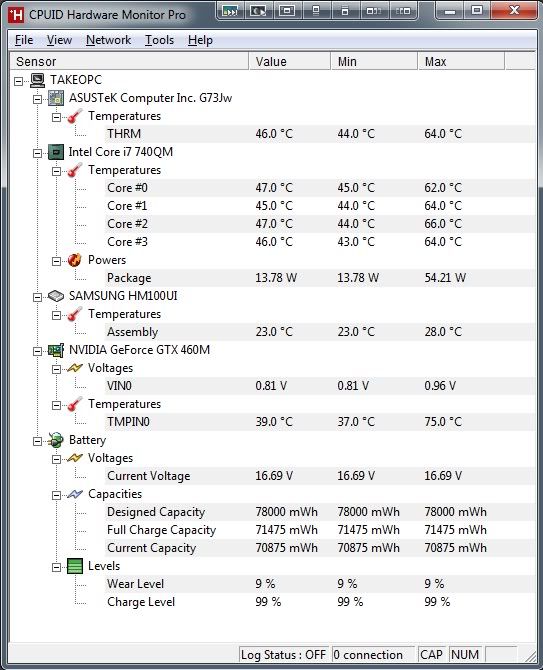Click the SAMSUNG HM100UI hard drive icon
The width and height of the screenshot is (543, 670).
[56, 296]
